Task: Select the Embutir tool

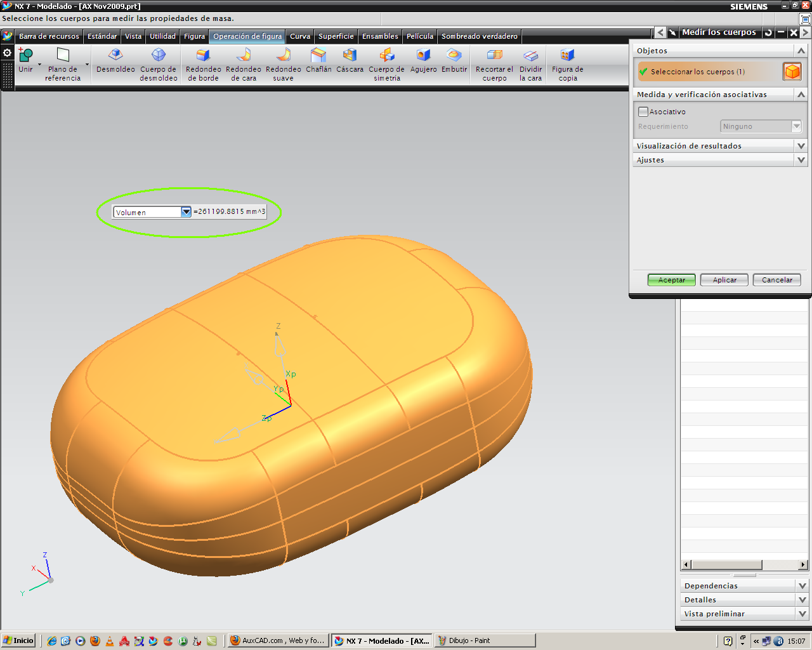Action: [454, 61]
